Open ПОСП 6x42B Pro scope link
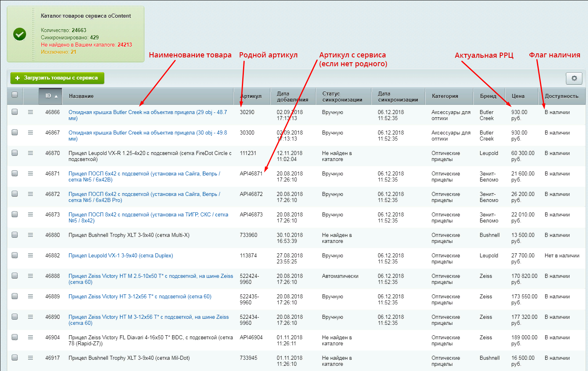Viewport: 588px width, 371px height. point(144,197)
